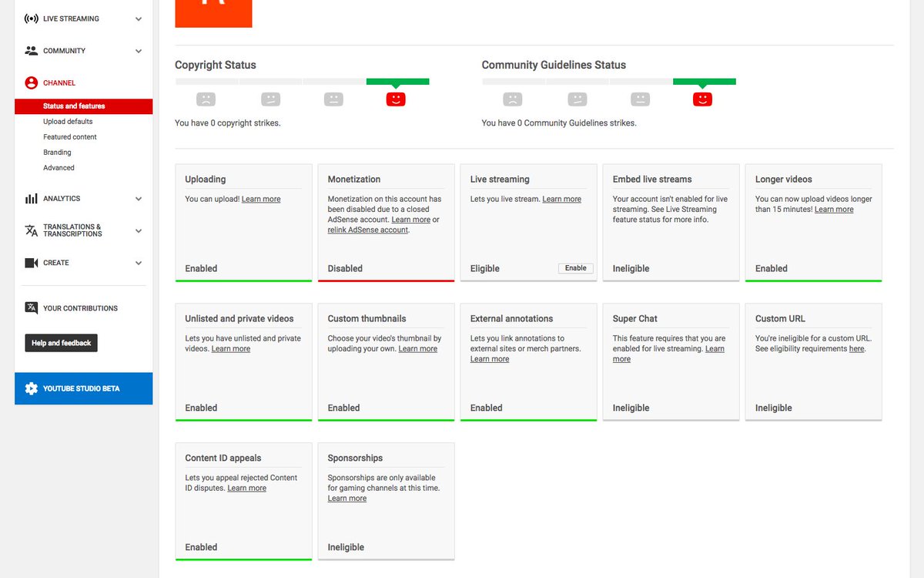924x578 pixels.
Task: Expand the Translations & Transcriptions chevron
Action: point(139,230)
